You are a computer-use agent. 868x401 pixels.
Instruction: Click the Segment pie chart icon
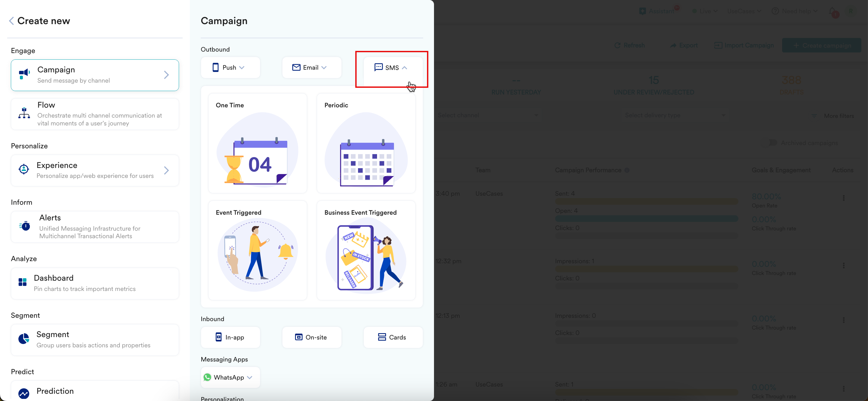pos(24,338)
